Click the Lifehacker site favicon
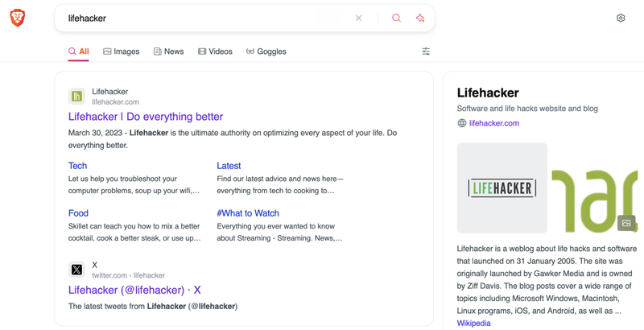Image resolution: width=644 pixels, height=330 pixels. (x=76, y=97)
